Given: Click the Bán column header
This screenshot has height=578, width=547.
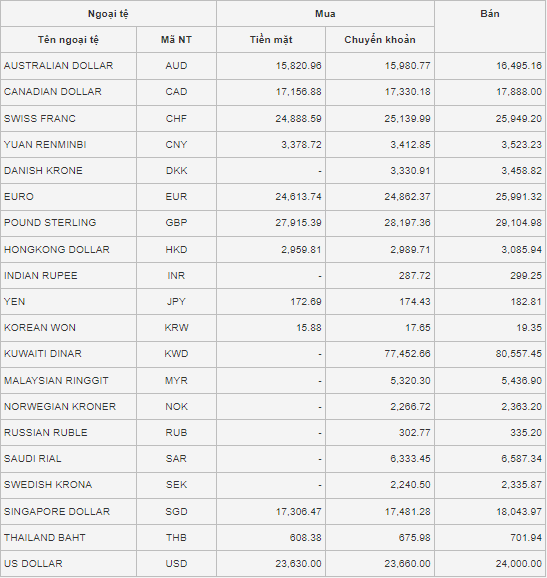Looking at the screenshot, I should pos(490,14).
